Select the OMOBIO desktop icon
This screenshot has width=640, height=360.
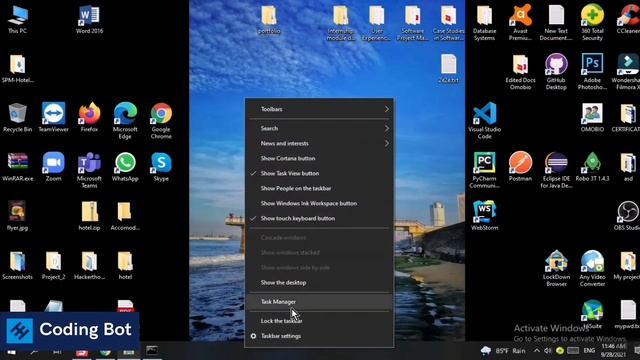click(592, 118)
